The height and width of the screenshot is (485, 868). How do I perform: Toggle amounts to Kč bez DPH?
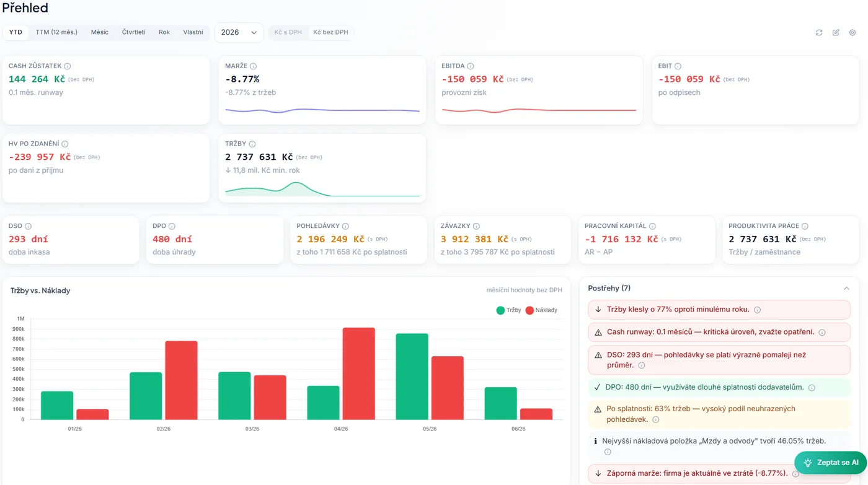click(x=330, y=32)
